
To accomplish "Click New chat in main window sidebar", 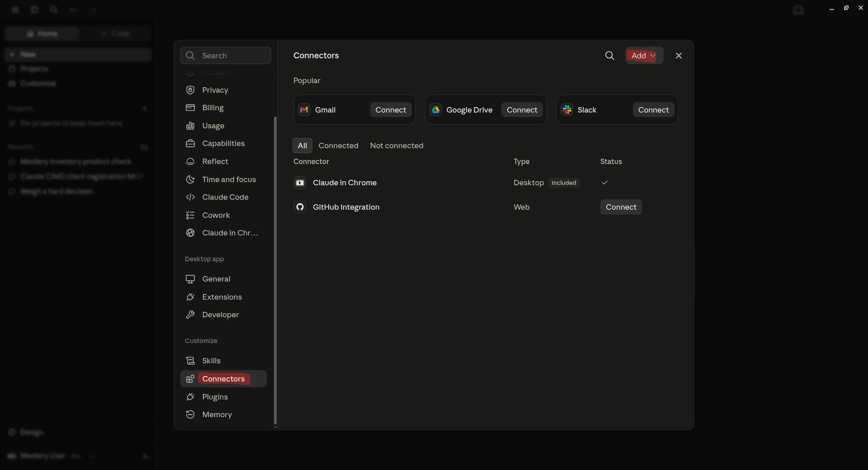I will tap(78, 54).
